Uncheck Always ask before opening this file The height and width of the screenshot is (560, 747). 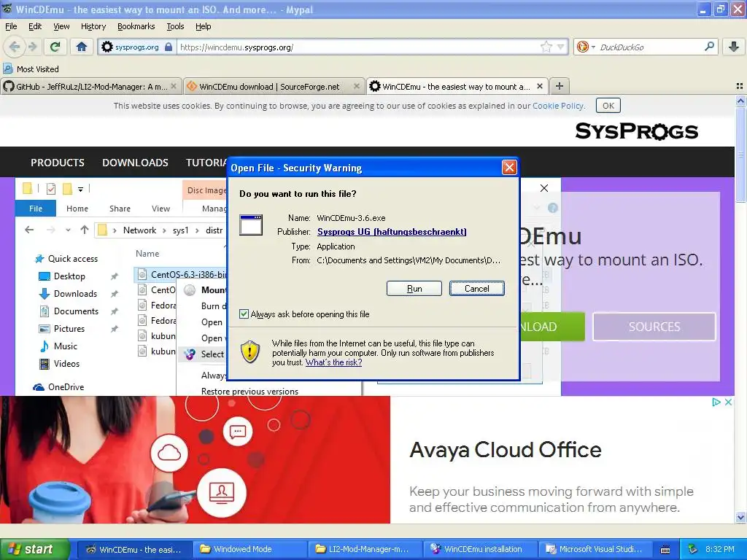point(244,314)
